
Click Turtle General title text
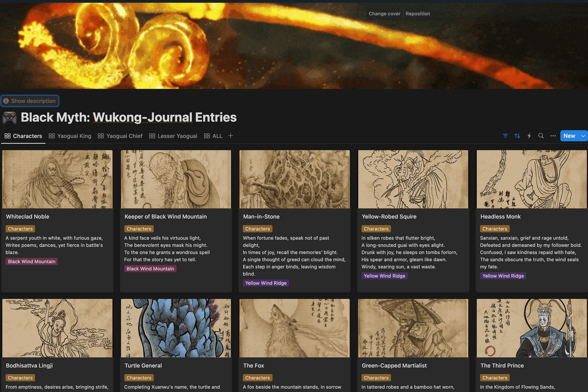pos(143,366)
